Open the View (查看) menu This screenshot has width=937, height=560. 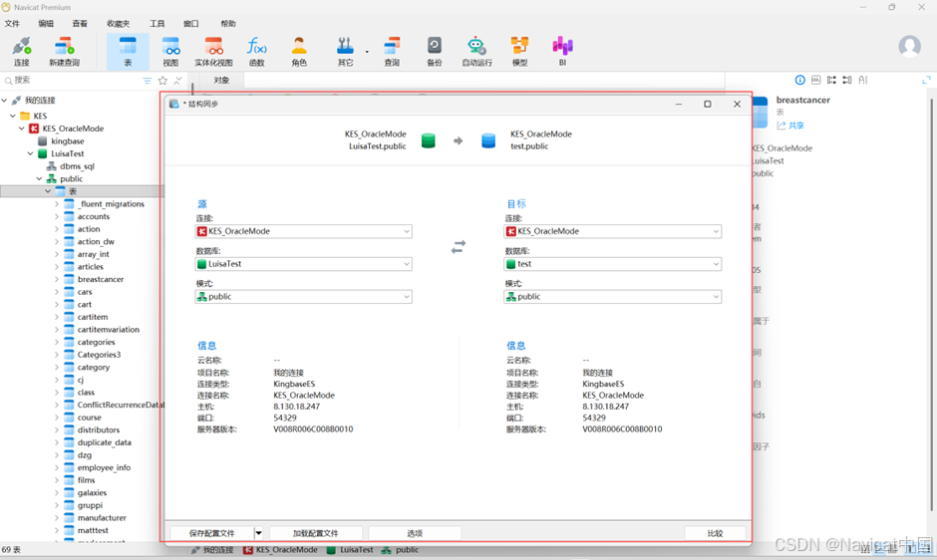click(80, 24)
